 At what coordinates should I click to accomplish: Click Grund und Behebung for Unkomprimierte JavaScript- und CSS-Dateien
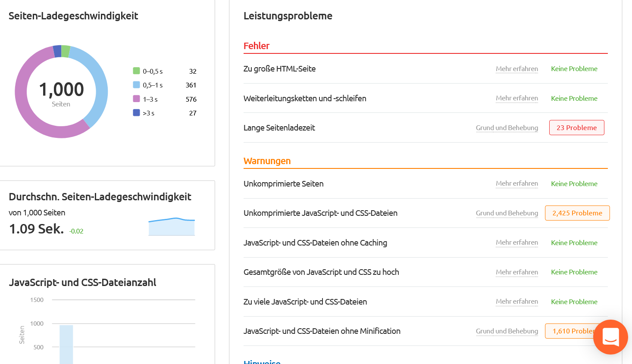pyautogui.click(x=507, y=213)
